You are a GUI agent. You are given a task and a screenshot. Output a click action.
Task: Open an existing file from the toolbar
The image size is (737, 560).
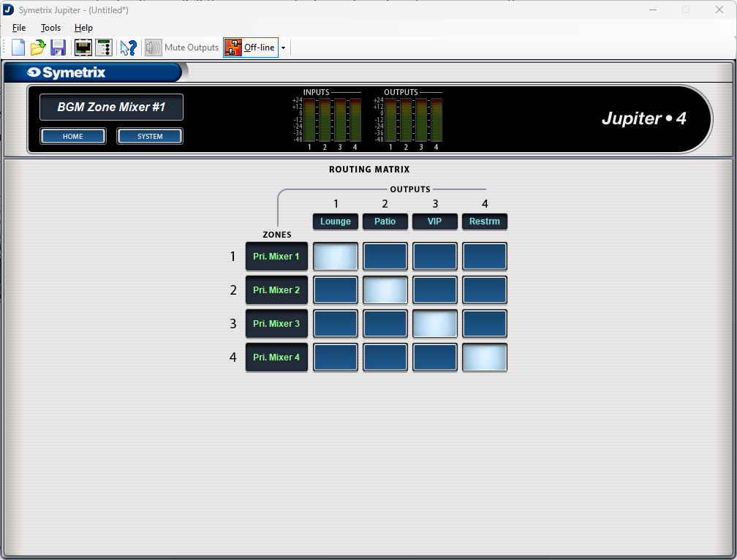click(x=37, y=47)
